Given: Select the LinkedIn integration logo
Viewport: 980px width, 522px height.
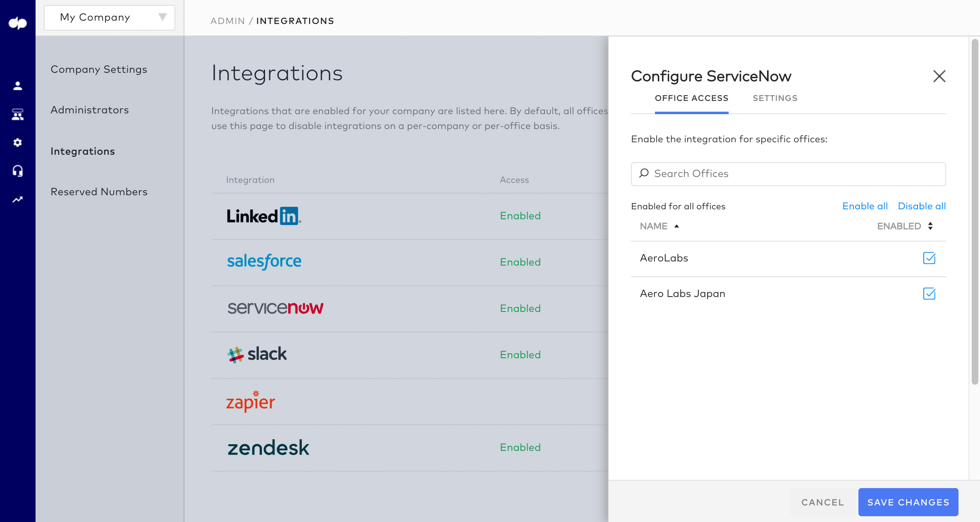Looking at the screenshot, I should pos(264,216).
